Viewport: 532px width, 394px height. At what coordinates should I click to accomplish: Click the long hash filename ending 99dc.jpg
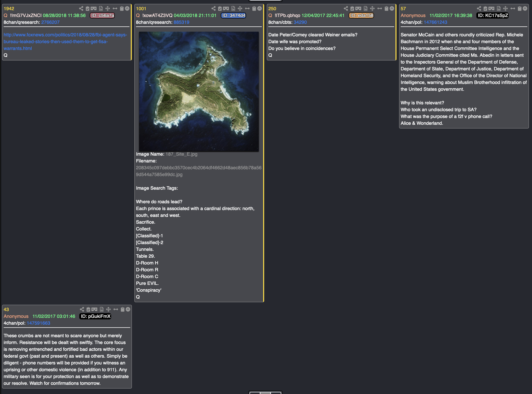[x=199, y=171]
